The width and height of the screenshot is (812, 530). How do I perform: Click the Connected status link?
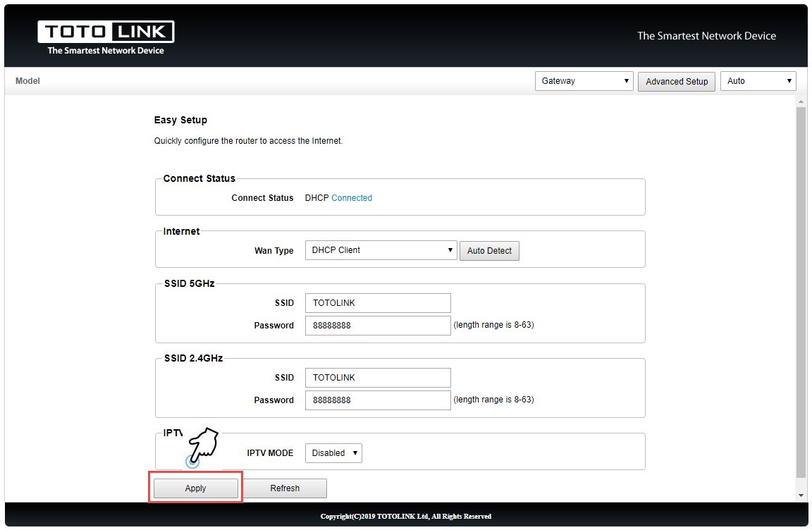click(x=352, y=198)
